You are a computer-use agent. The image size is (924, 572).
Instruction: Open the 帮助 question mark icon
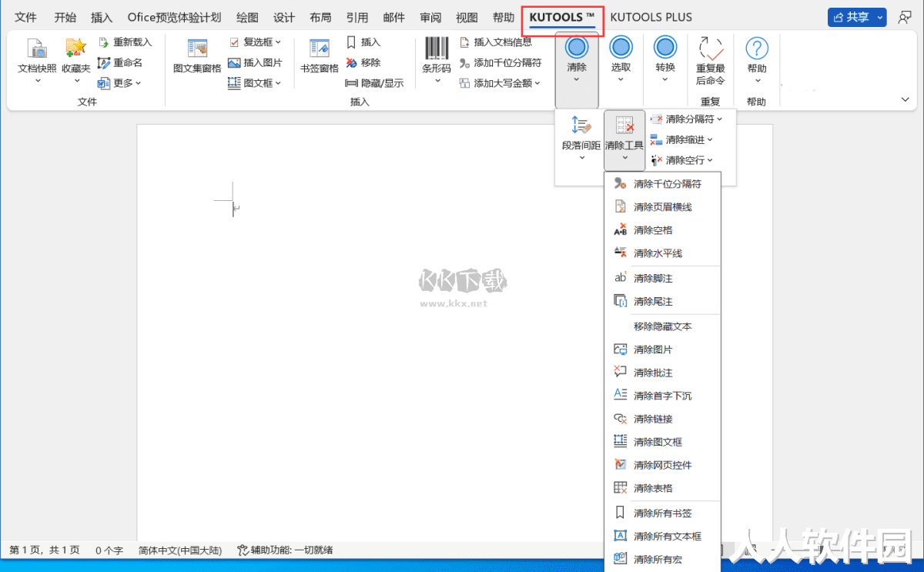tap(757, 49)
